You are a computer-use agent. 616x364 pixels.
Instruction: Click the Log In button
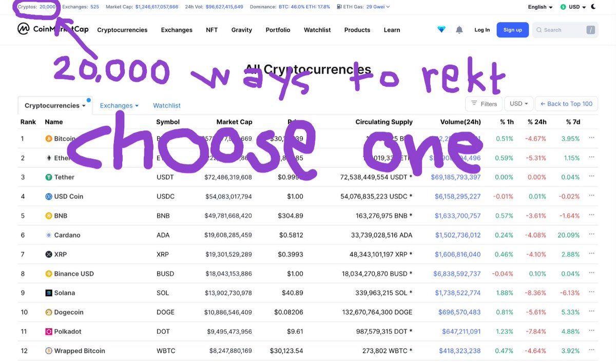point(482,30)
